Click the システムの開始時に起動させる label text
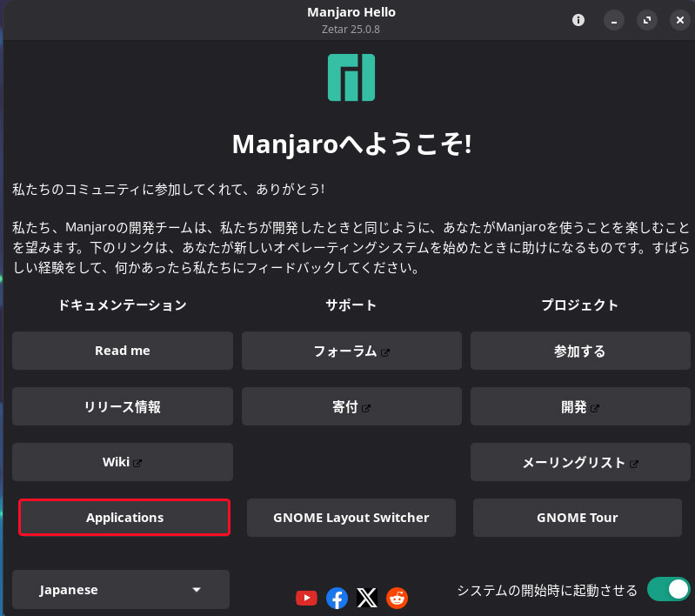The width and height of the screenshot is (695, 616). coord(547,590)
